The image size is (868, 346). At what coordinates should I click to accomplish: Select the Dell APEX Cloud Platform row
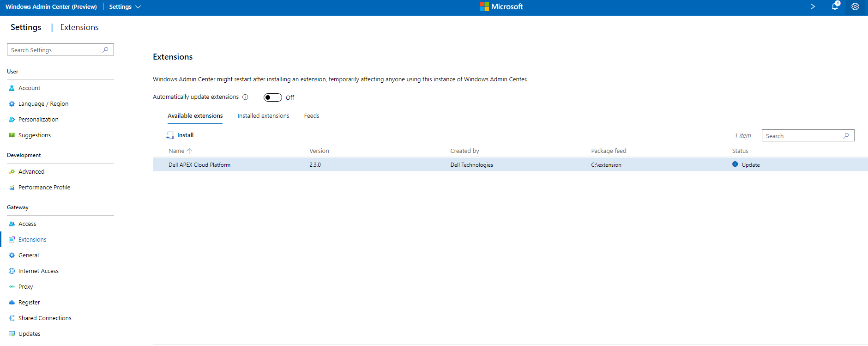[199, 165]
